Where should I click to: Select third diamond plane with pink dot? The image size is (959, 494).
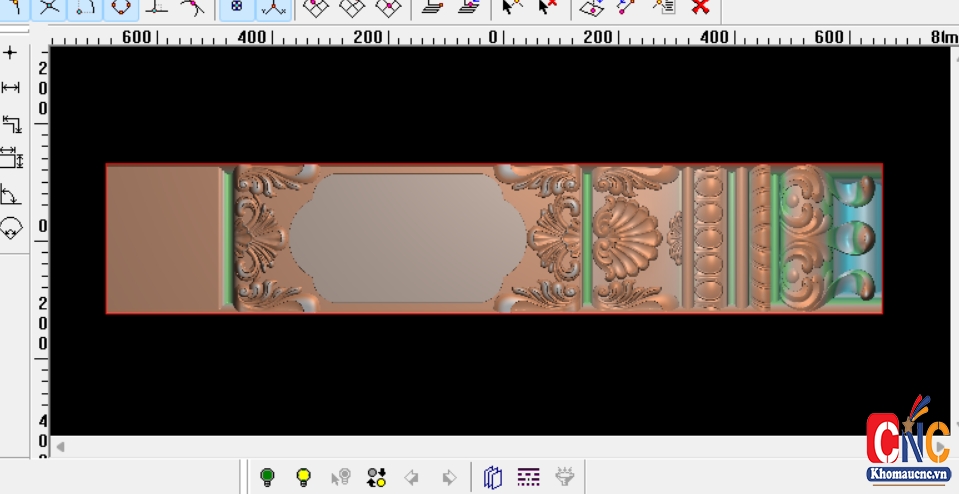(x=389, y=8)
